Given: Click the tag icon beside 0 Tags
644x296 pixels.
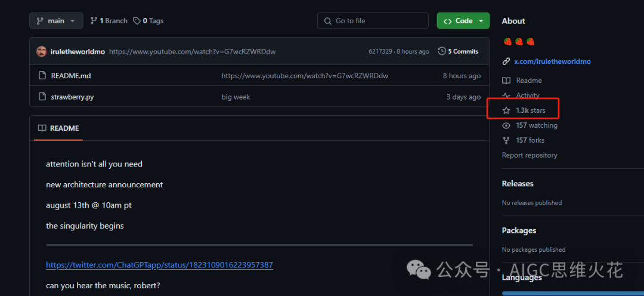Looking at the screenshot, I should (x=137, y=20).
